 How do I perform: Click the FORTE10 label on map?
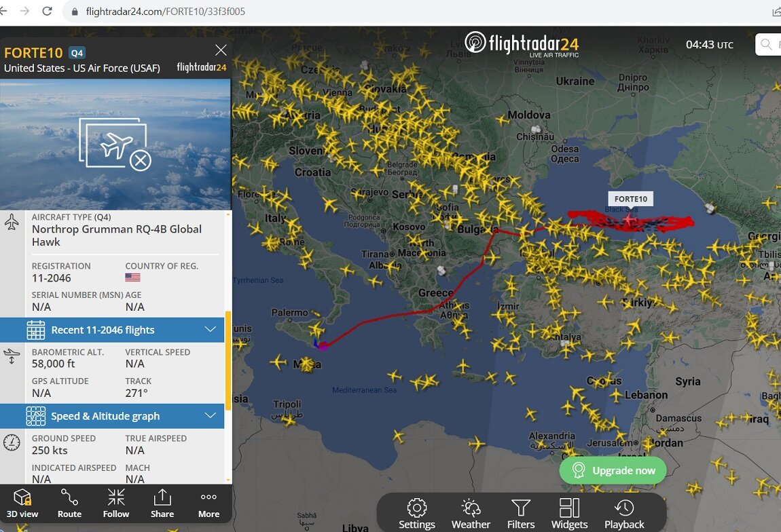point(631,199)
